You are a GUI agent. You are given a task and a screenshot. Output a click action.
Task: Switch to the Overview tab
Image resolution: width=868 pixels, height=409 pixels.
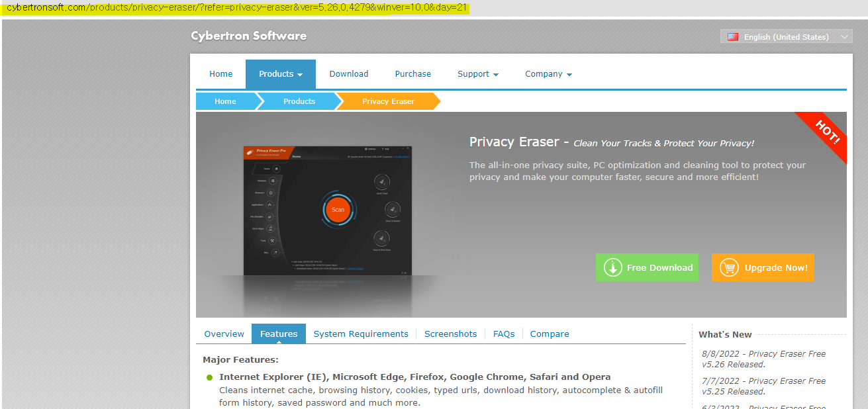pos(224,334)
